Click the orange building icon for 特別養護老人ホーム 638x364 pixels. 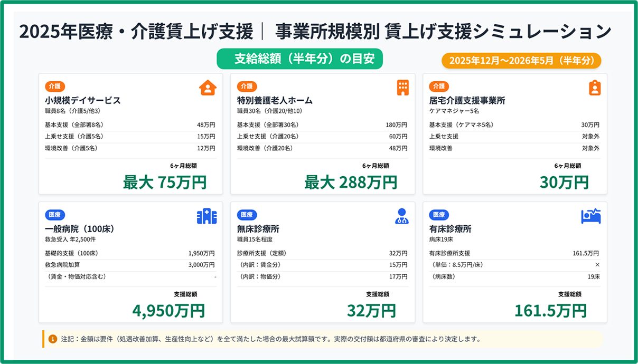pos(402,88)
